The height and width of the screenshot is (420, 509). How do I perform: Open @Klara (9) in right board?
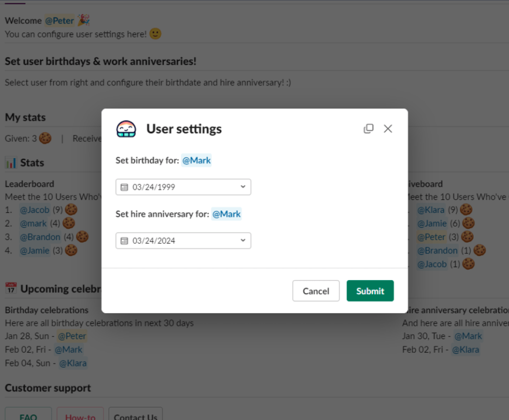431,210
